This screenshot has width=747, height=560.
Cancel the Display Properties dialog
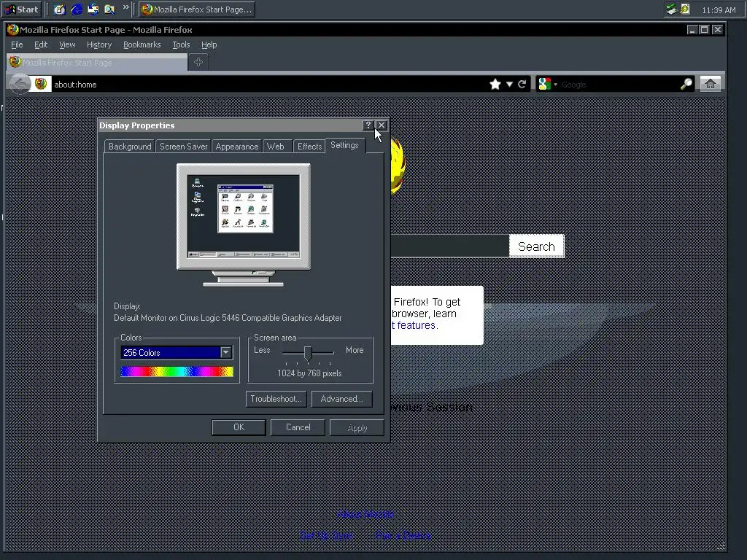[298, 427]
